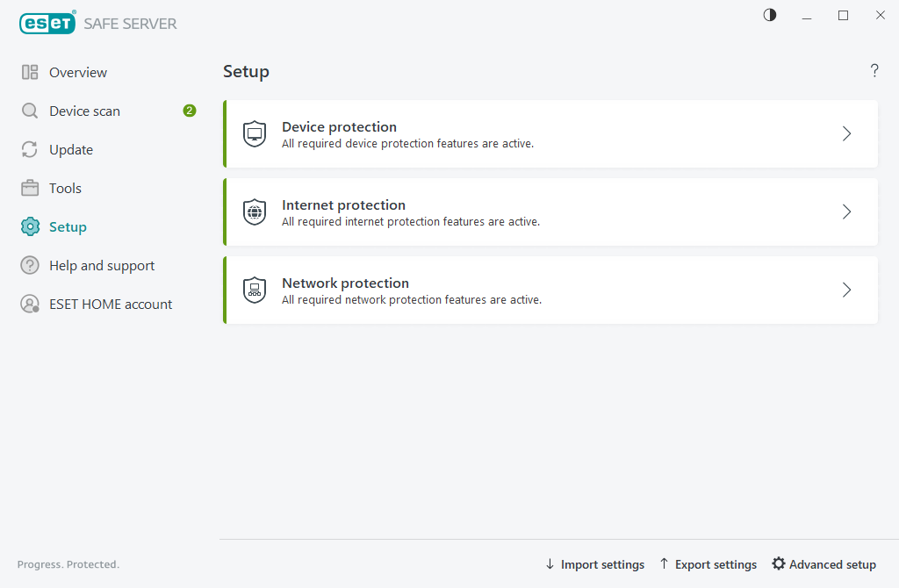Close the ESET window
Screen dimensions: 899x588
click(881, 16)
